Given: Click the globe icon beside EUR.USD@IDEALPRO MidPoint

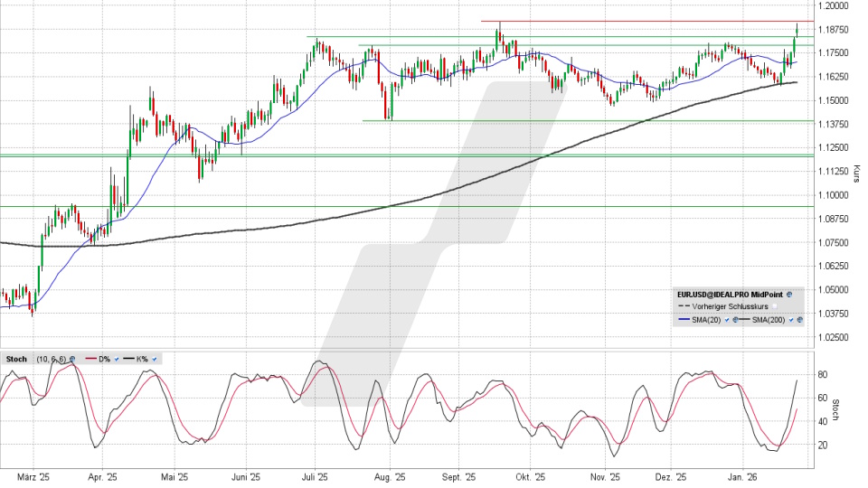Looking at the screenshot, I should pyautogui.click(x=789, y=295).
